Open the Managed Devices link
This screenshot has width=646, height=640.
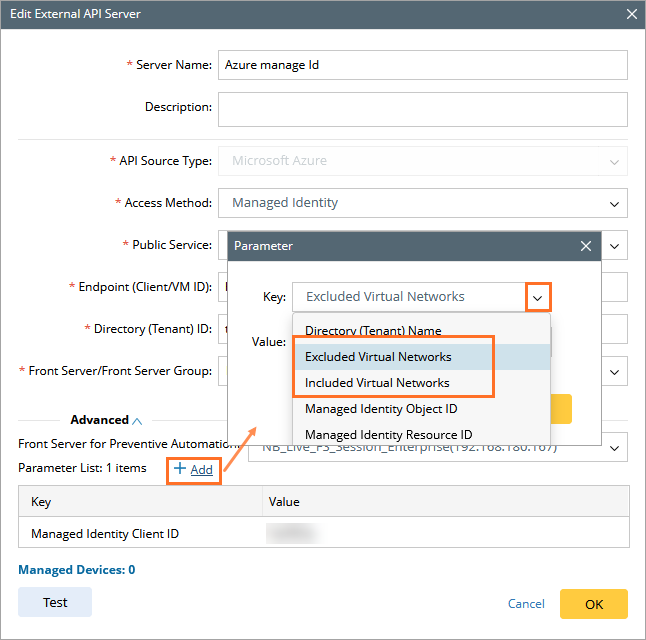coord(76,570)
